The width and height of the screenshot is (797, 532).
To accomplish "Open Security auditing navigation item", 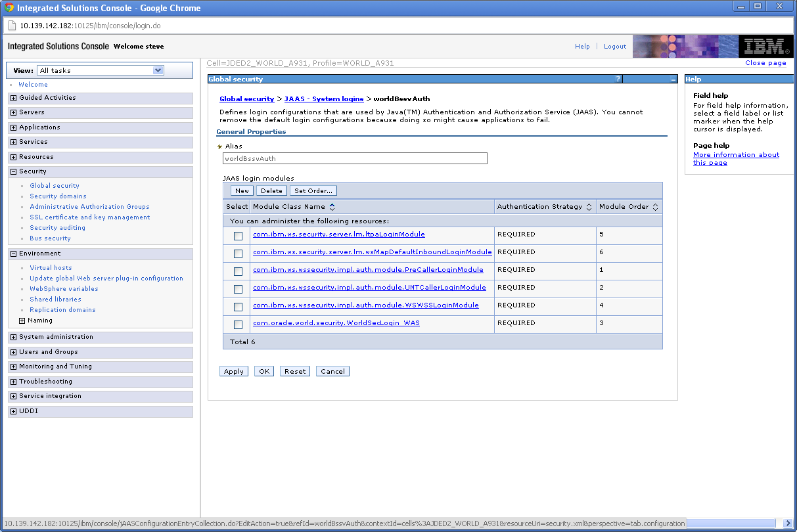I will [57, 228].
